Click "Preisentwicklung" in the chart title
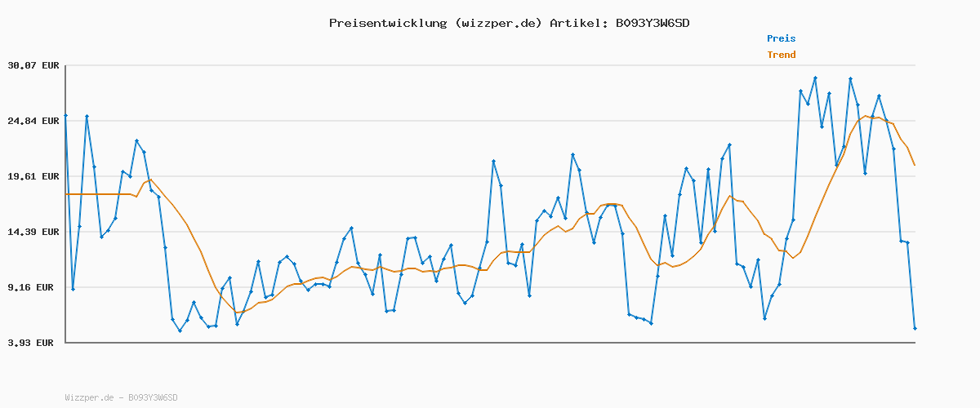This screenshot has height=408, width=980. [384, 23]
